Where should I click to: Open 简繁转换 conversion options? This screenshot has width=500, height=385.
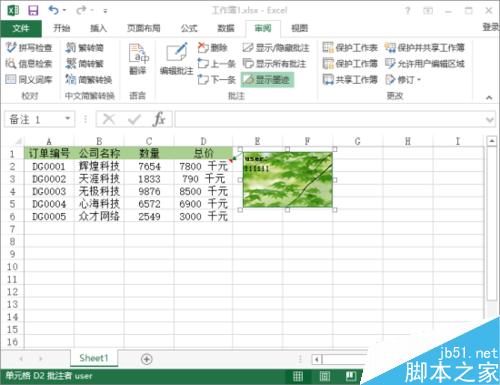click(x=88, y=79)
